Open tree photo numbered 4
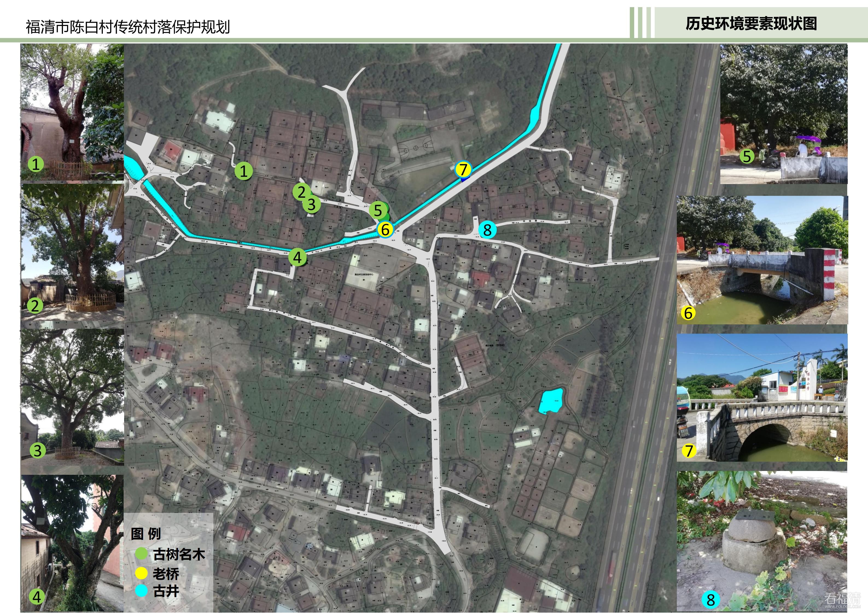This screenshot has height=614, width=868. 72,543
